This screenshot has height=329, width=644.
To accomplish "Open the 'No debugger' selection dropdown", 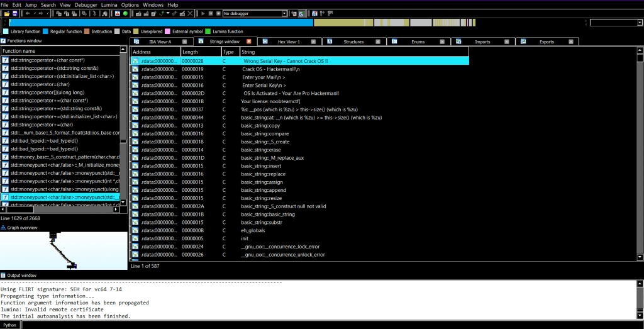I will [285, 13].
